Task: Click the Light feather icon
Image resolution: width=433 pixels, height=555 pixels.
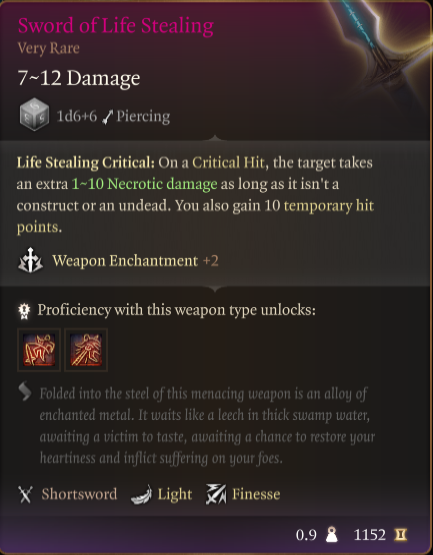Action: (141, 494)
